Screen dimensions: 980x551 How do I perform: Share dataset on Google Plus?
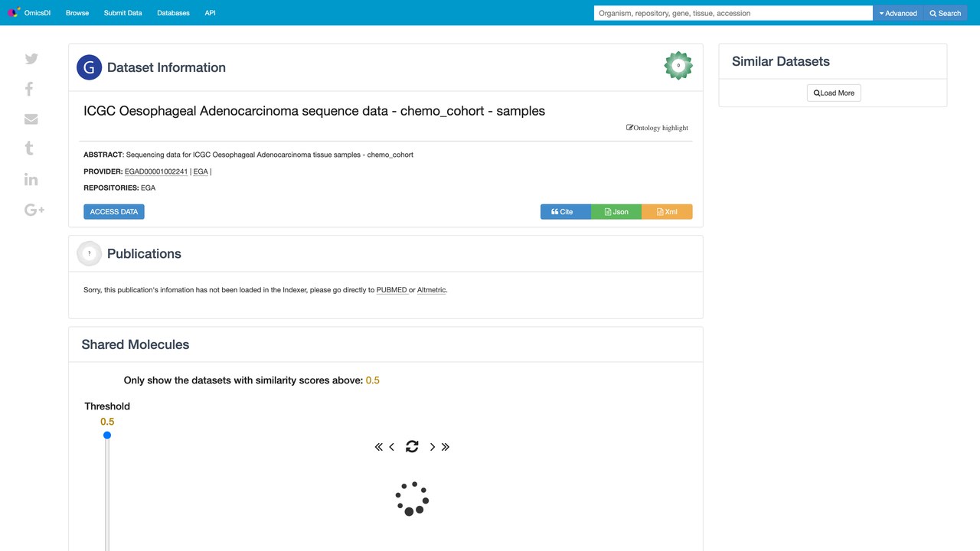(34, 210)
